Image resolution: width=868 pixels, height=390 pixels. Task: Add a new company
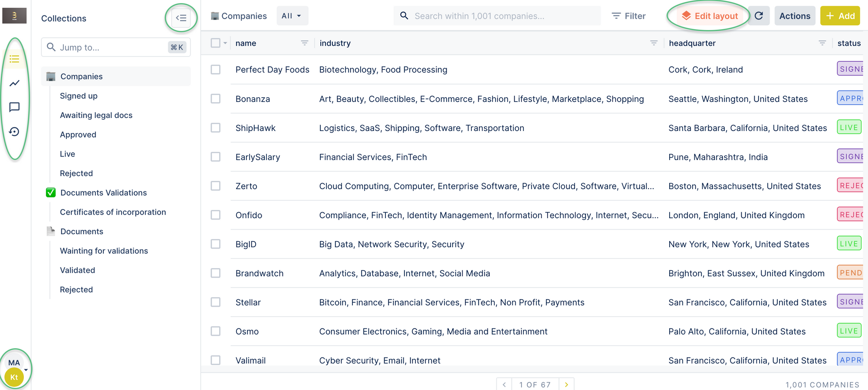coord(840,16)
